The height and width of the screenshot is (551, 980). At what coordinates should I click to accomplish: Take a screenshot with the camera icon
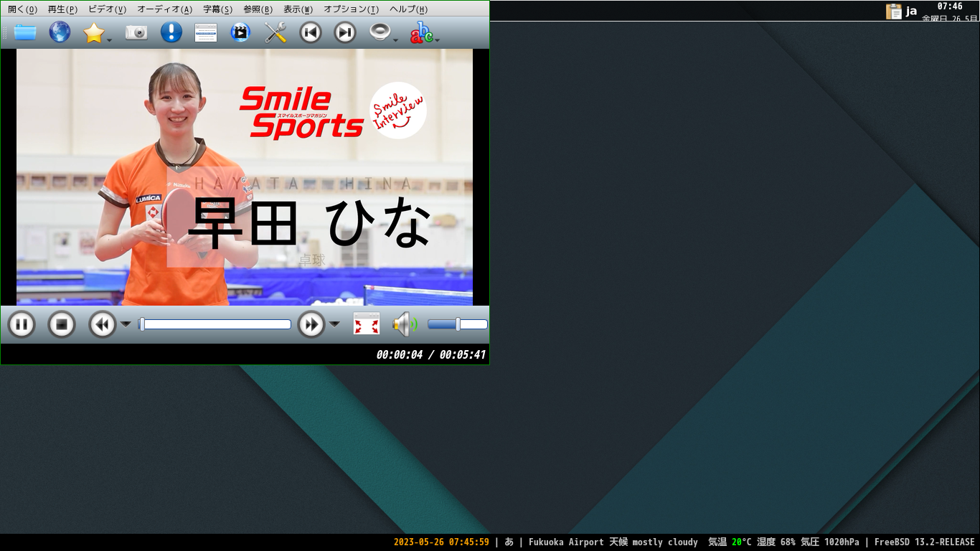tap(136, 32)
